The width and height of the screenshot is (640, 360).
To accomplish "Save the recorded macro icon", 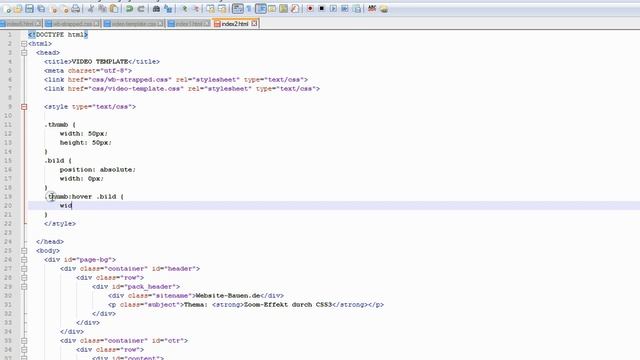I will (x=356, y=9).
